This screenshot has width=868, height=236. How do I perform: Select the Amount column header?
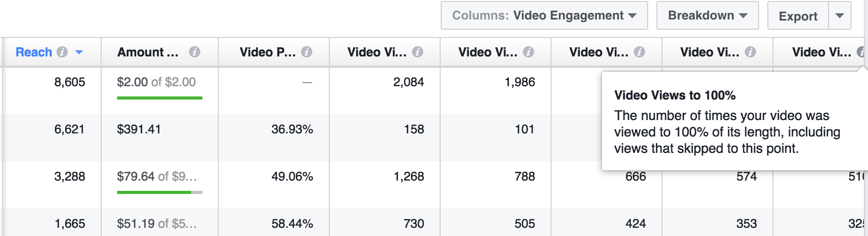pos(148,52)
